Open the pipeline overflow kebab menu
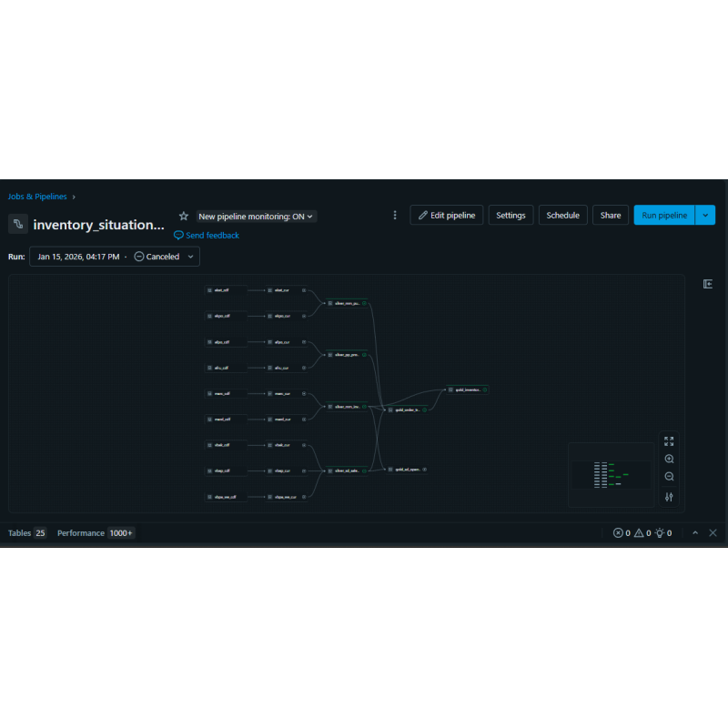Image resolution: width=728 pixels, height=728 pixels. pos(395,215)
